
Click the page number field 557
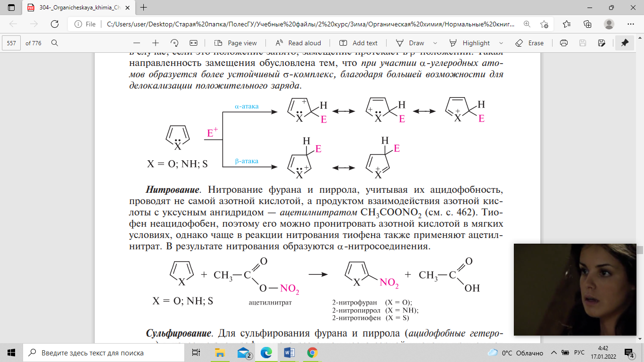tap(12, 43)
